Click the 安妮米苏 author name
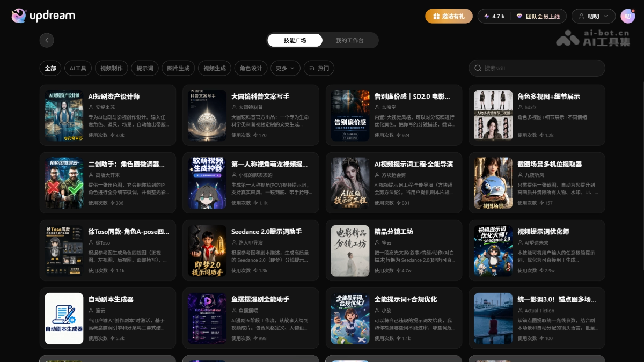This screenshot has height=362, width=644. (105, 107)
